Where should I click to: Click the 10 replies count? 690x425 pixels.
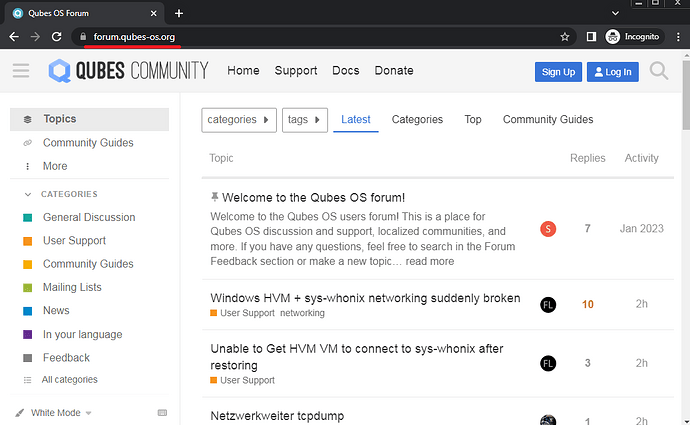pos(587,304)
